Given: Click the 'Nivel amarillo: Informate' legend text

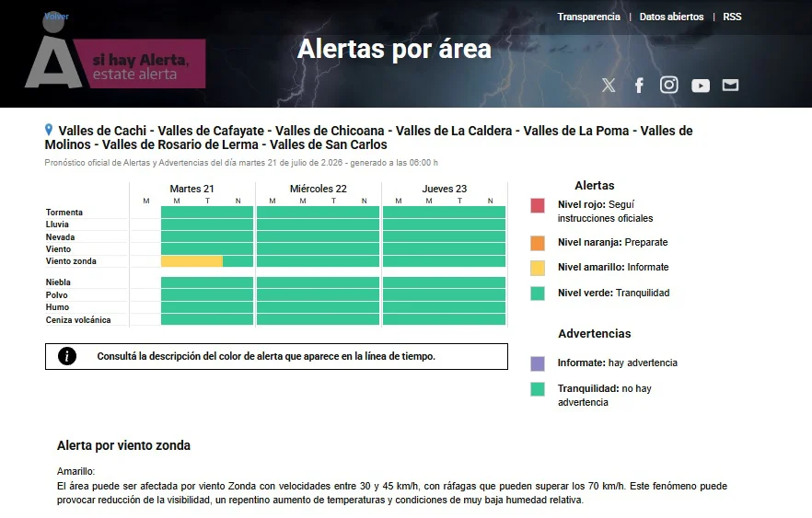Looking at the screenshot, I should [613, 267].
